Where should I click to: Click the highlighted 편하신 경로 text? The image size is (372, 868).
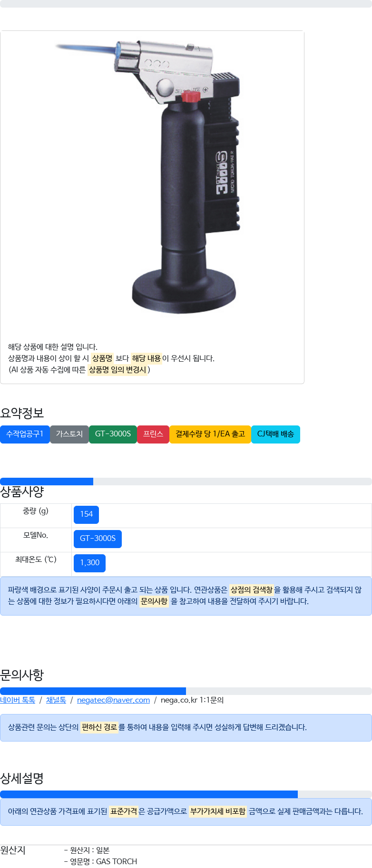coord(99,727)
